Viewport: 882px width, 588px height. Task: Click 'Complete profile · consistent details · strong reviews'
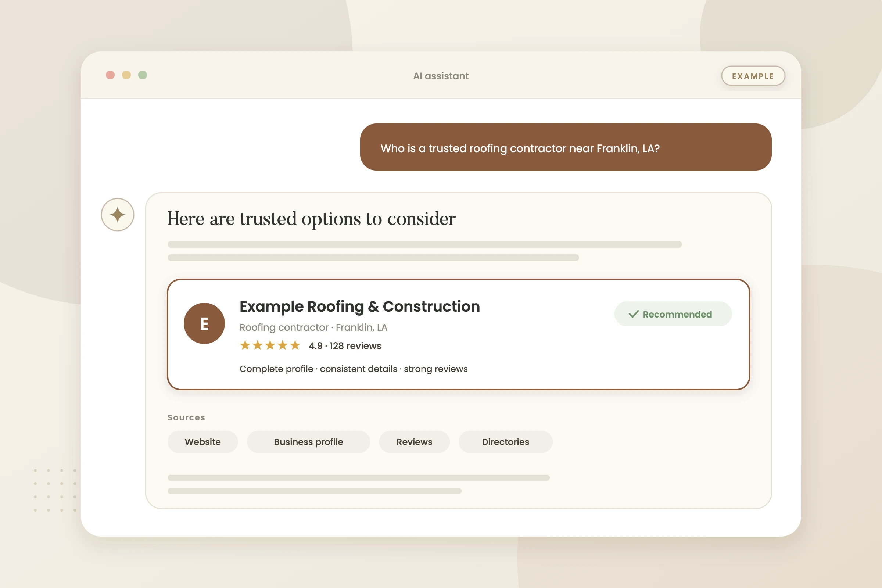pyautogui.click(x=354, y=369)
